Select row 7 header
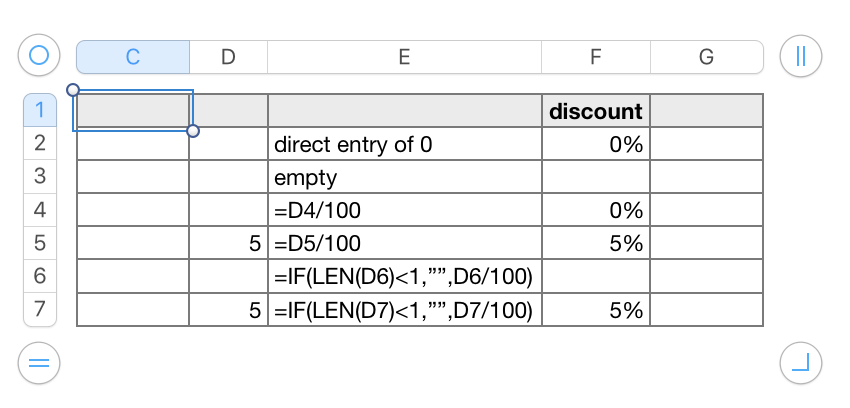This screenshot has width=850, height=408. (x=40, y=309)
